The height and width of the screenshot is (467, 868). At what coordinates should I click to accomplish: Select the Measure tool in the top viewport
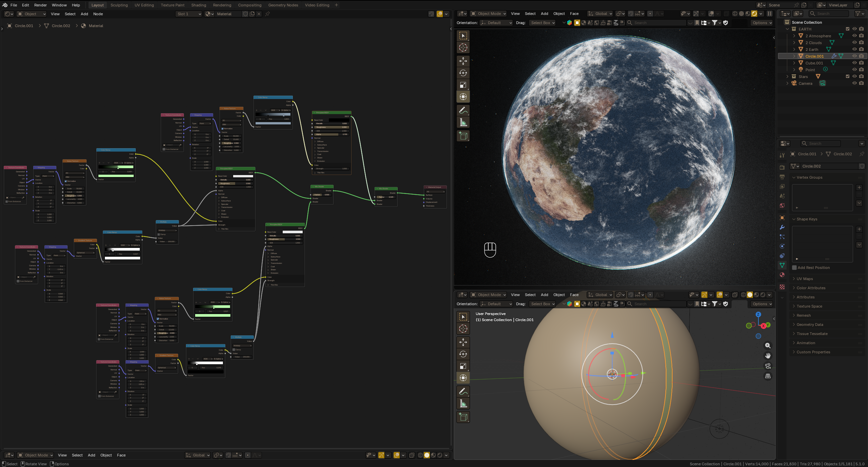tap(463, 122)
